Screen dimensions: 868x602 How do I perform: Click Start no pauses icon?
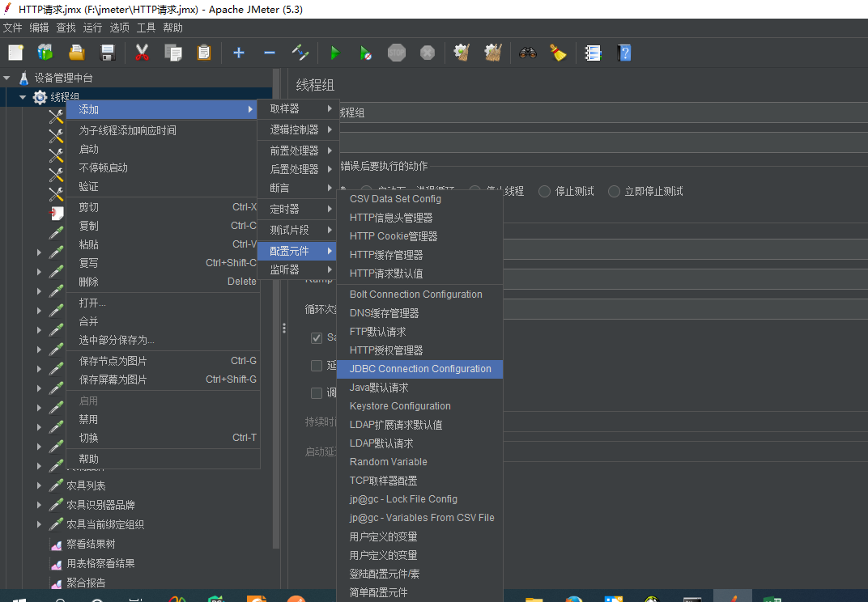(366, 53)
